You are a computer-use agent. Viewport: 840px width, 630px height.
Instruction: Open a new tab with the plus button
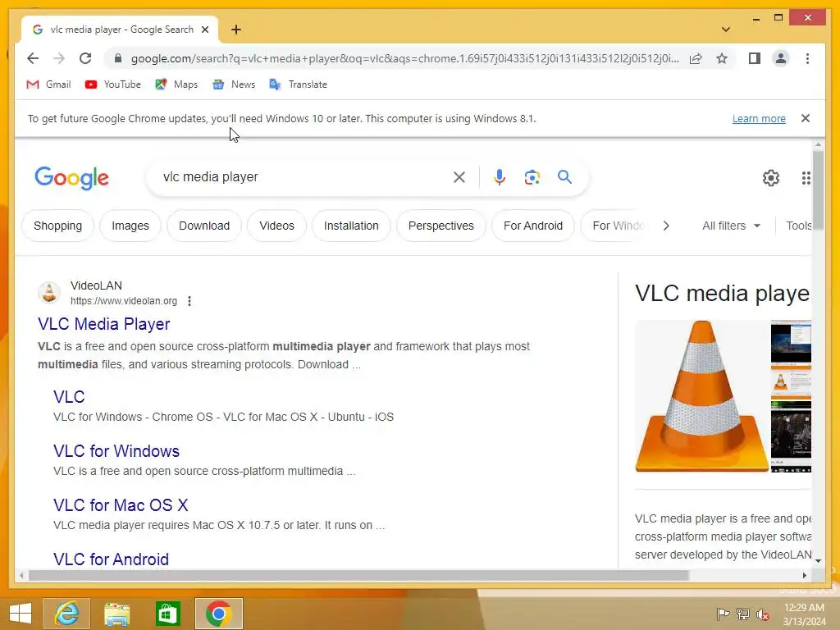pos(236,30)
